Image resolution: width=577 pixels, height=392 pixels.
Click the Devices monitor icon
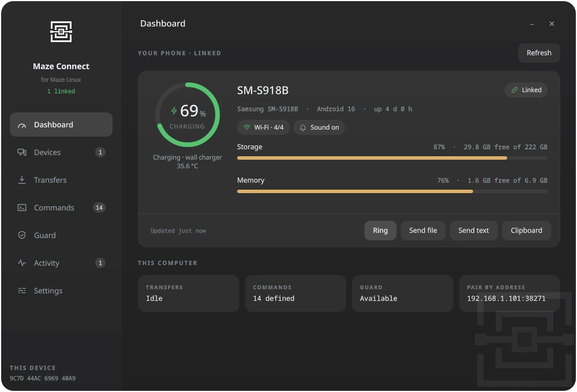pos(22,152)
